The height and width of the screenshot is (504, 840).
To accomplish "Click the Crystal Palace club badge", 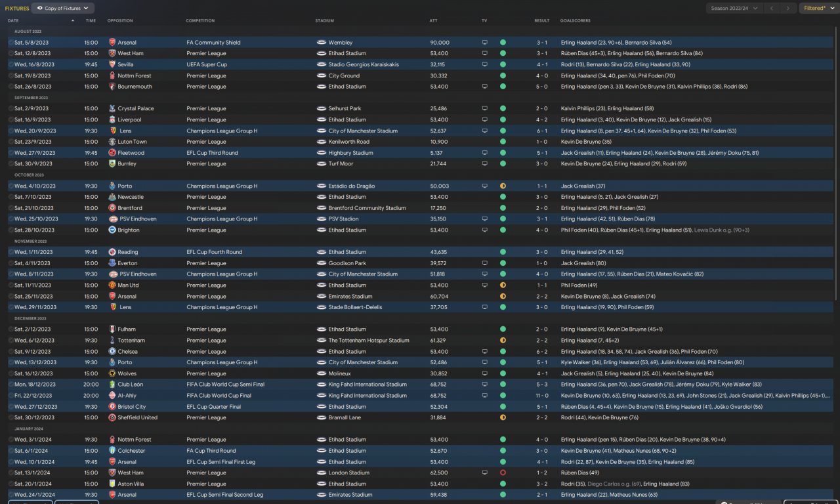I will click(x=112, y=108).
